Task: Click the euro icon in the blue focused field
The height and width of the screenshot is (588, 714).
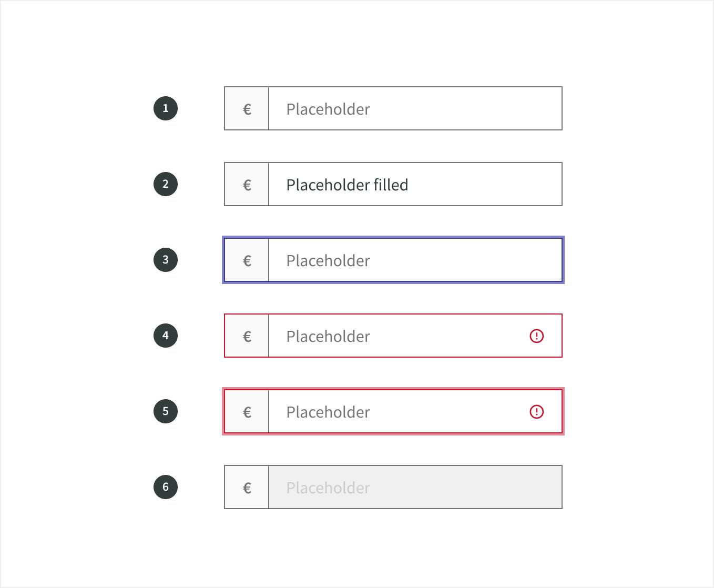Action: (247, 260)
